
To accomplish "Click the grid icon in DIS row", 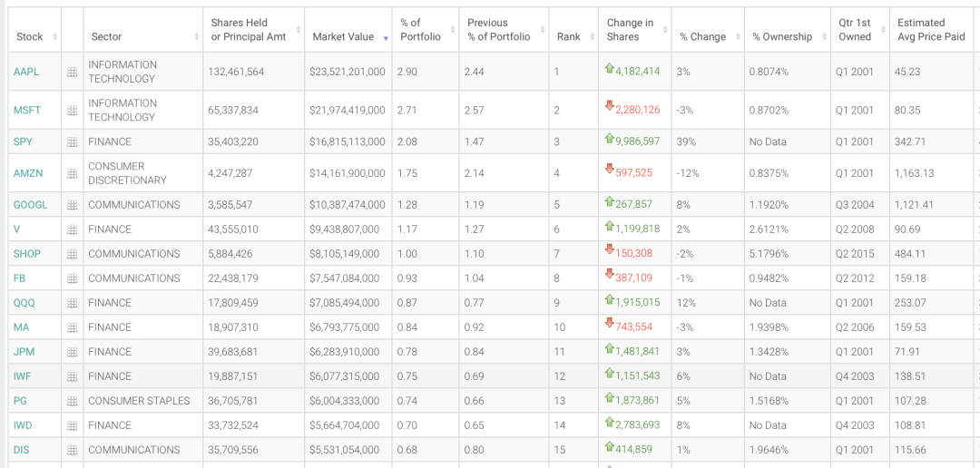I will click(73, 450).
